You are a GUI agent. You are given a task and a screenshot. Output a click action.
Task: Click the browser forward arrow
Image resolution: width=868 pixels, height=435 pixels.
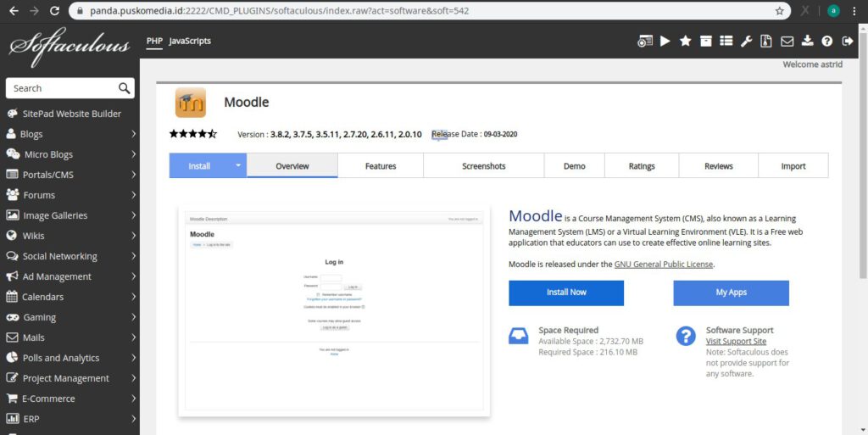34,10
